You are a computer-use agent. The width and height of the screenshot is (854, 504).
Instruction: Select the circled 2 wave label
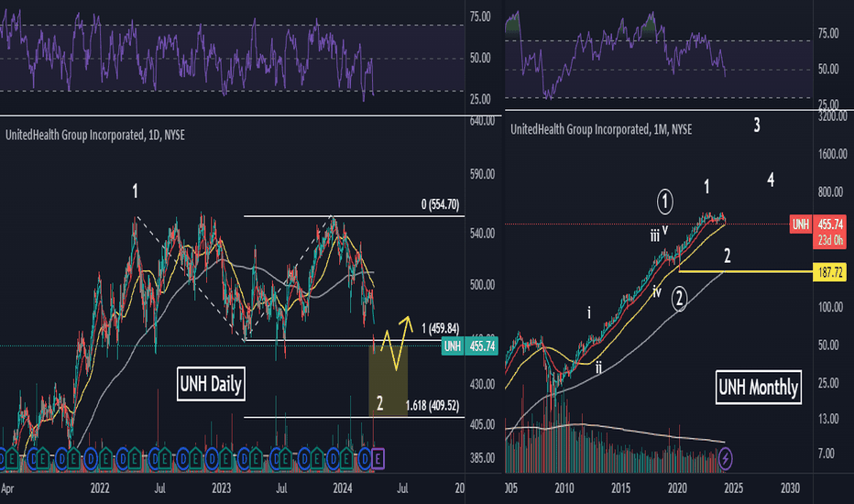[679, 299]
